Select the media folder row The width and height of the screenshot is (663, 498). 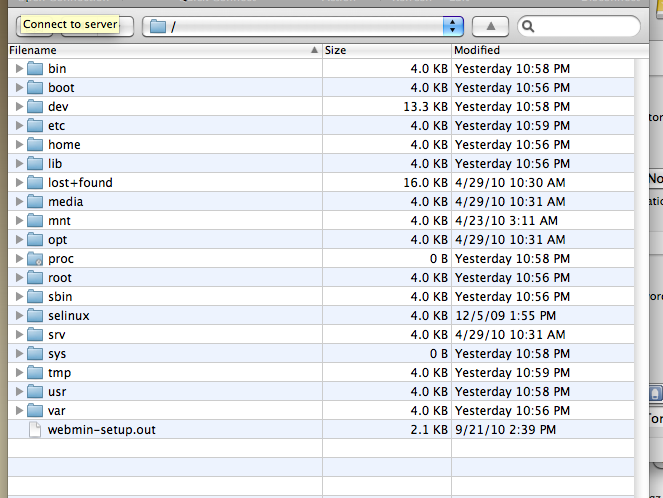click(200, 202)
